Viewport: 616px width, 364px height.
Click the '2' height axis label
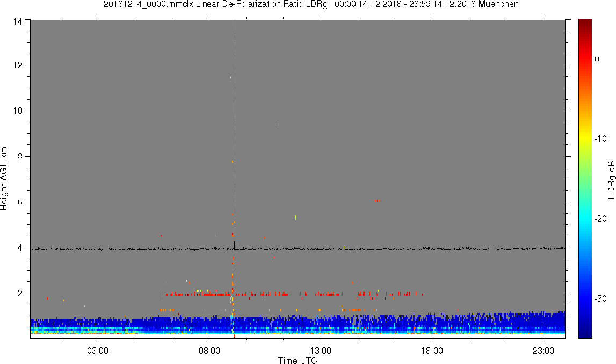[20, 293]
